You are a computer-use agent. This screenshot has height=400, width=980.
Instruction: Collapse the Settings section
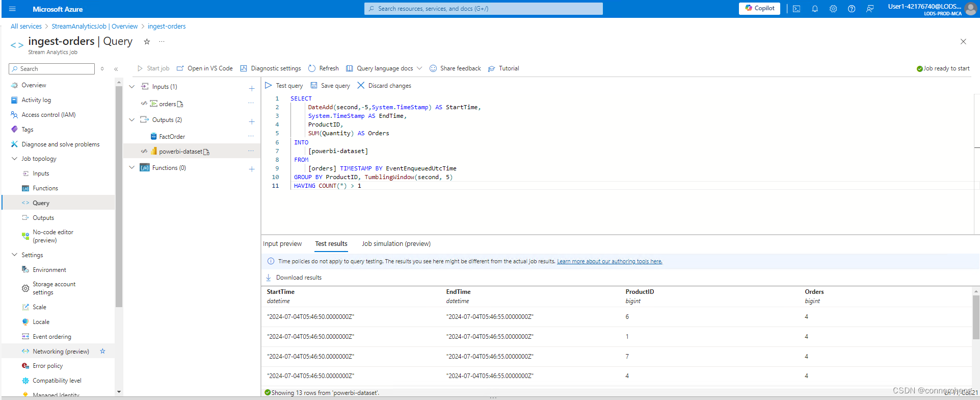coord(14,255)
